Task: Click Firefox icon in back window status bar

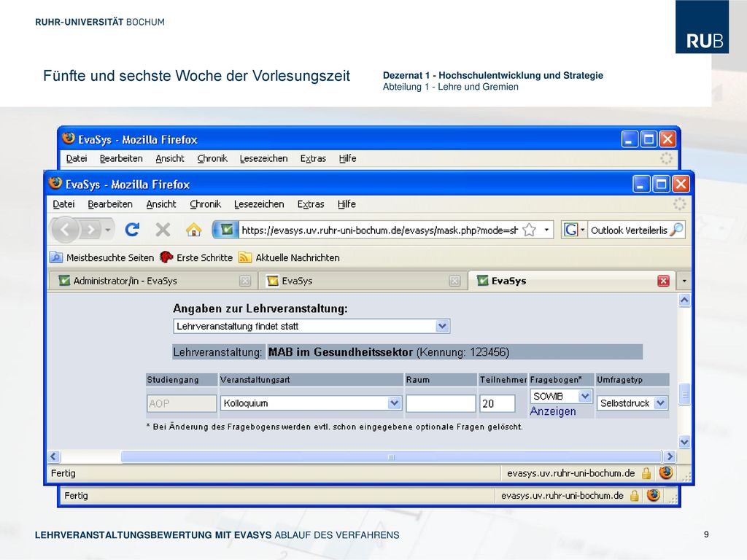Action: pyautogui.click(x=653, y=495)
